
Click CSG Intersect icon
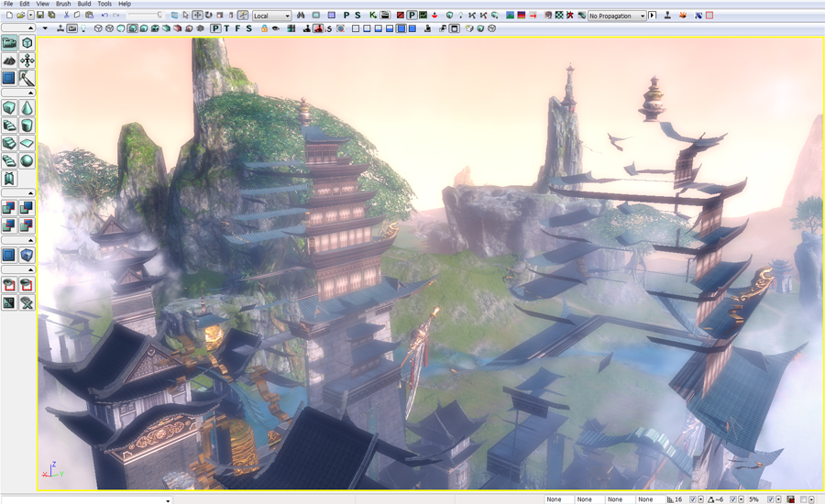(9, 225)
